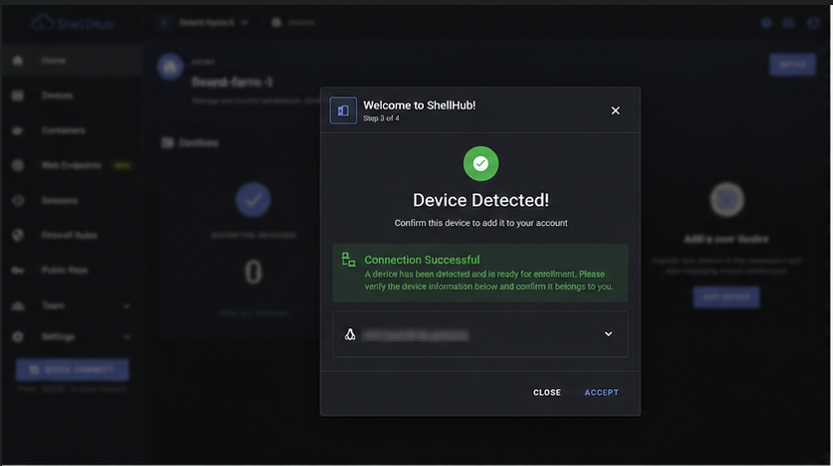Screen dimensions: 833x466
Task: Click the Firewall Rules sidebar icon
Action: click(18, 235)
